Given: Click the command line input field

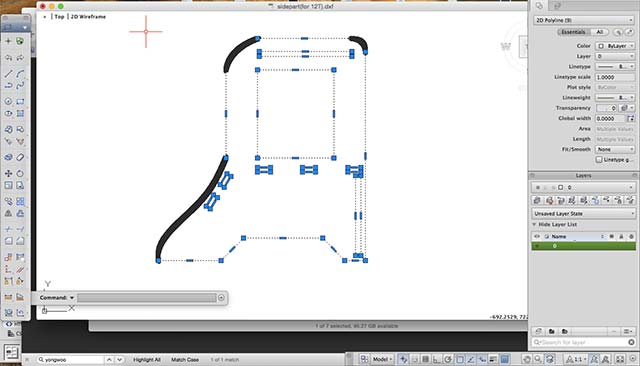Looking at the screenshot, I should (x=147, y=297).
